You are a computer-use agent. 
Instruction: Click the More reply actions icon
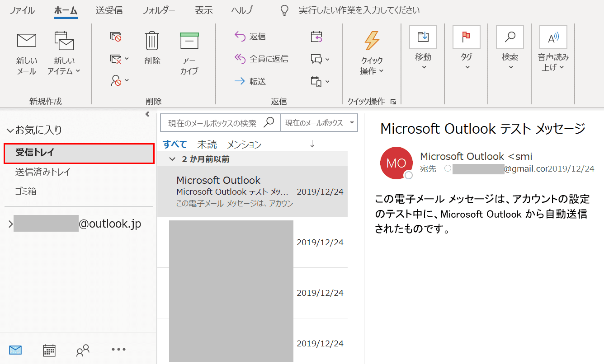(316, 81)
